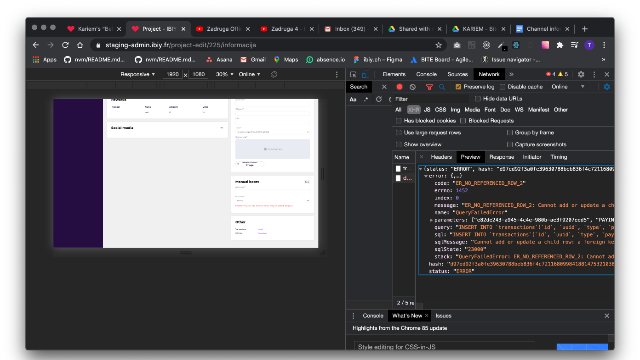Switch to the DevTools Console tab
Screen dimensions: 640x360
[426, 74]
